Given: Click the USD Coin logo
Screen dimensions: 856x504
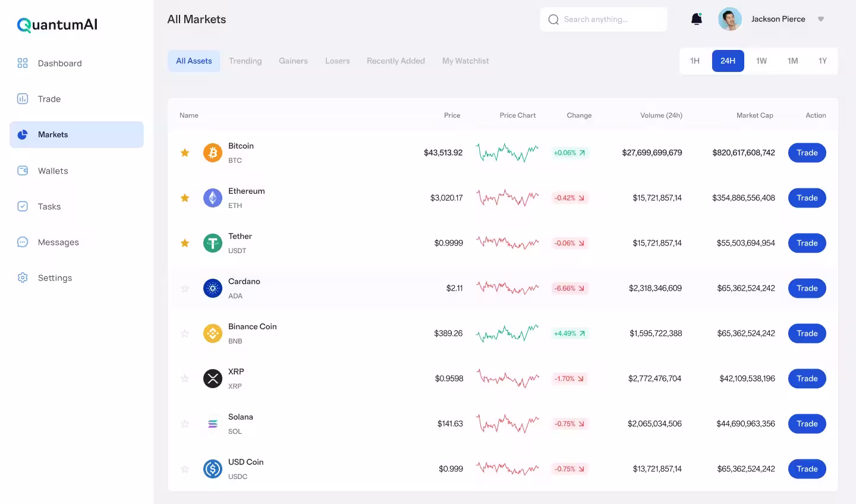Looking at the screenshot, I should point(213,469).
